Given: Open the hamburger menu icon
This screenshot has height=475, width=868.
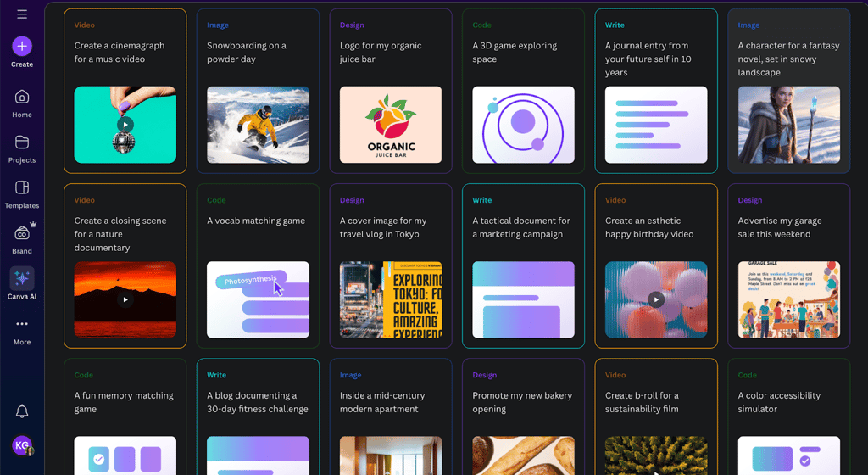Looking at the screenshot, I should click(21, 14).
